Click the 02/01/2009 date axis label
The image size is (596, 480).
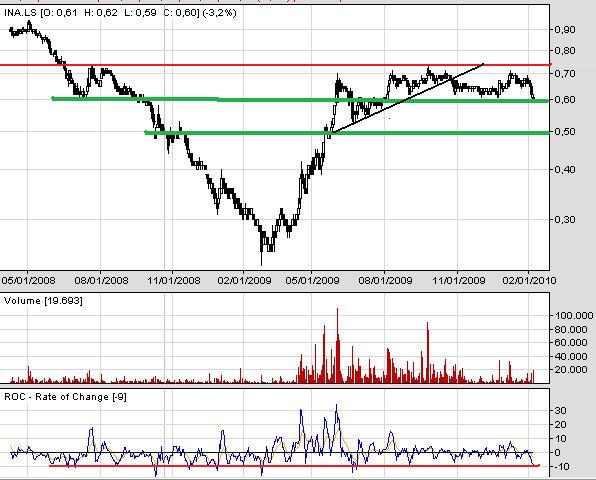[244, 280]
